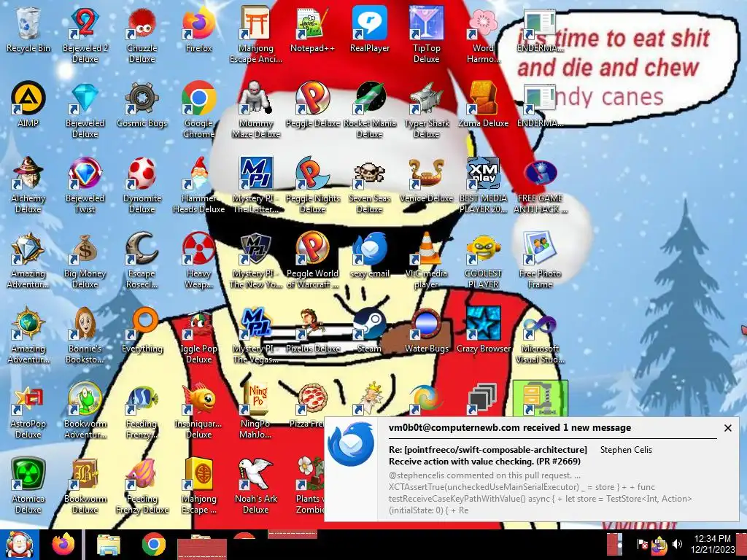Open the Recycle Bin icon
The height and width of the screenshot is (560, 747).
[28, 30]
